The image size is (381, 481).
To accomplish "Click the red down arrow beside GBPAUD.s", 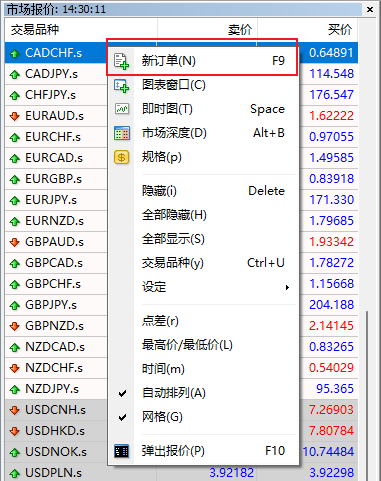I will point(15,242).
